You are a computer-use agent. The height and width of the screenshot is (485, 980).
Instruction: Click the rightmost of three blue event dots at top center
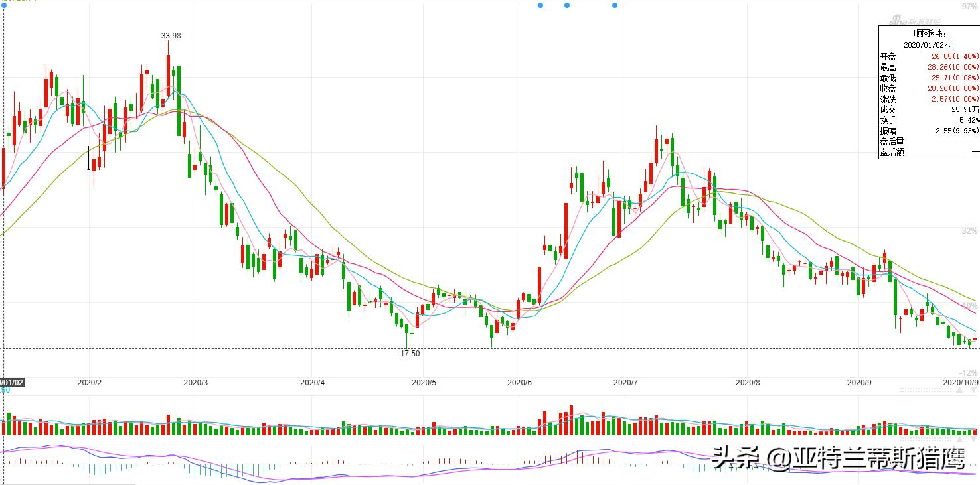615,5
